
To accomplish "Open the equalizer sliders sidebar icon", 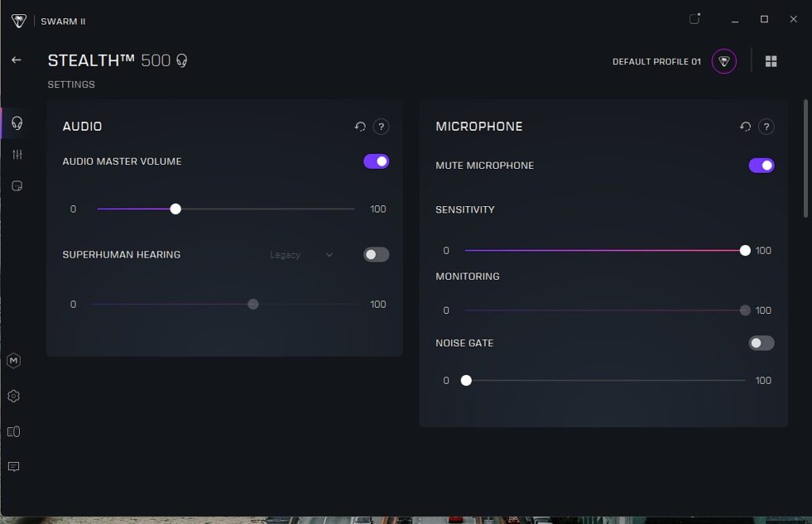I will tap(17, 155).
